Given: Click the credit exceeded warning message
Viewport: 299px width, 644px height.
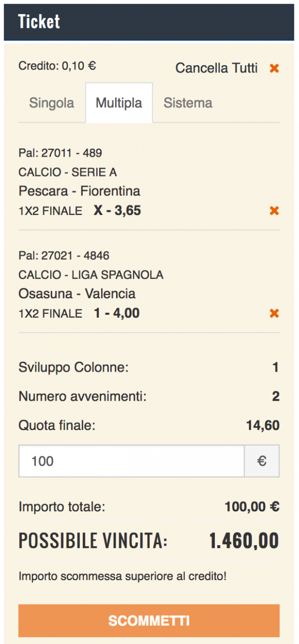Looking at the screenshot, I should 123,577.
